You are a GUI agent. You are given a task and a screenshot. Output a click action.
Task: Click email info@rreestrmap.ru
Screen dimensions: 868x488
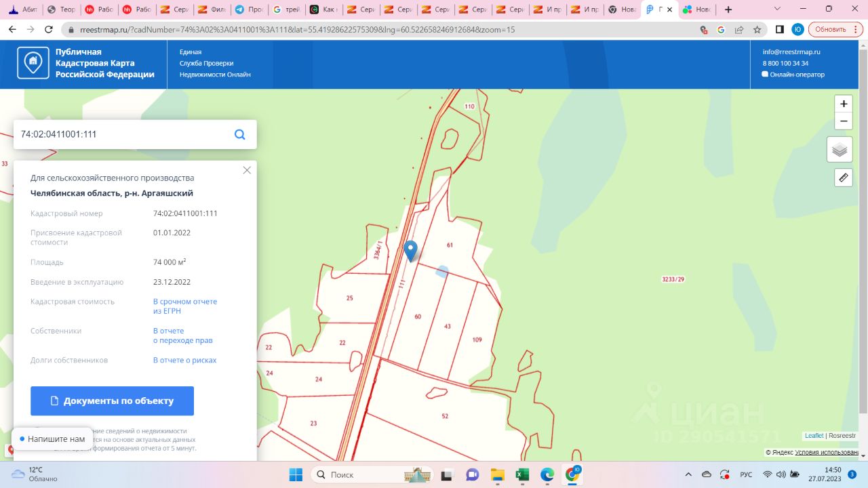791,52
